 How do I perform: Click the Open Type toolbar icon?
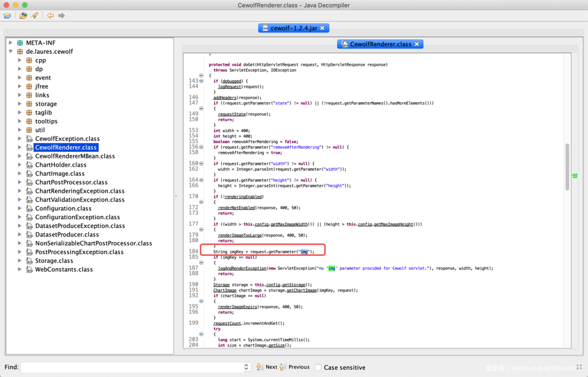point(23,15)
